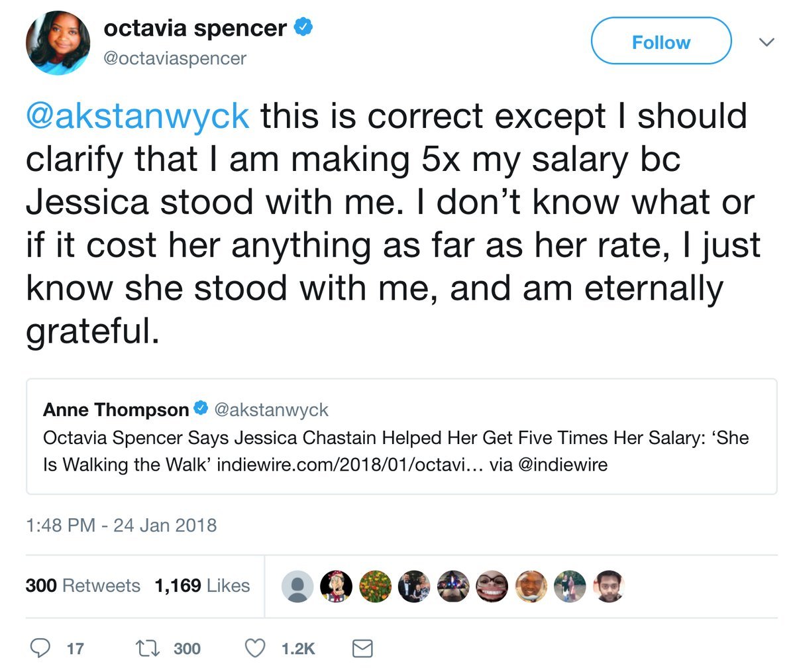
Task: Click the reply speech bubble icon
Action: pyautogui.click(x=40, y=647)
